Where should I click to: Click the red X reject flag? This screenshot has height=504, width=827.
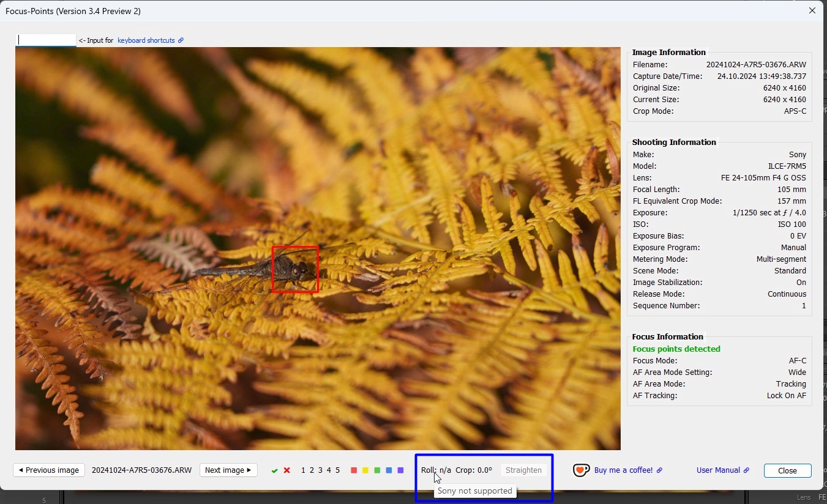[286, 470]
